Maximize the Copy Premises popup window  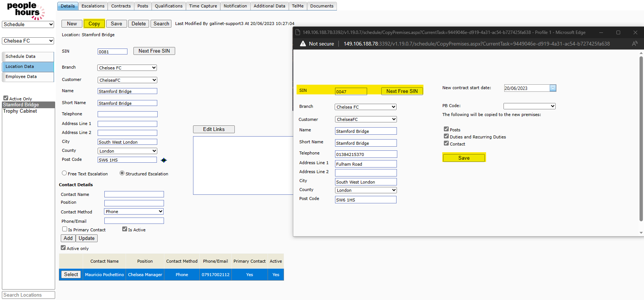(618, 32)
